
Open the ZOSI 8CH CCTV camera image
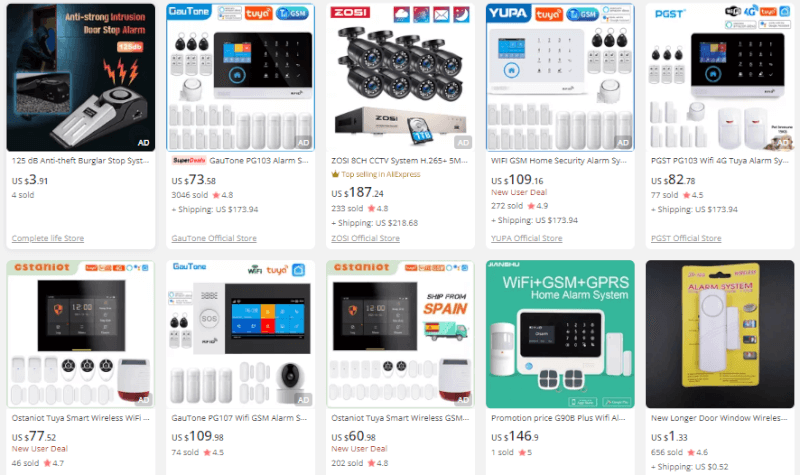point(400,77)
